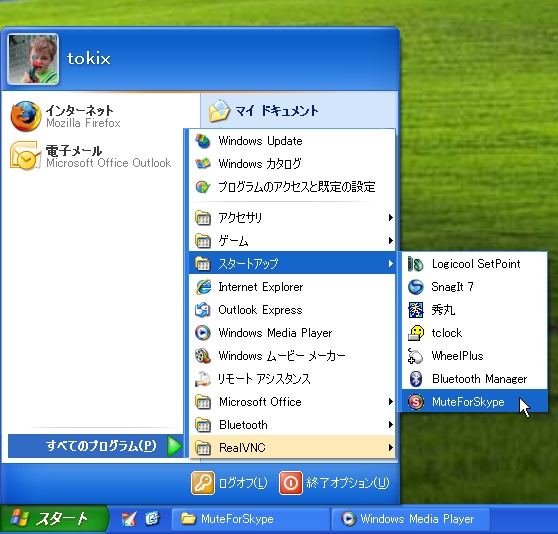Click the リモート アシスタンス entry text

264,379
